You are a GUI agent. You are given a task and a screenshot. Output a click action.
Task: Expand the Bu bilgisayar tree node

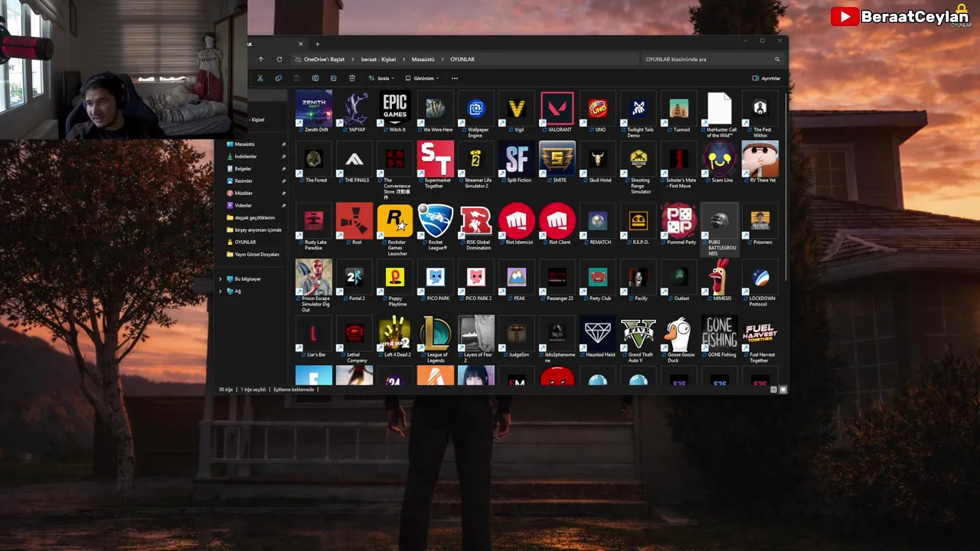coord(220,279)
